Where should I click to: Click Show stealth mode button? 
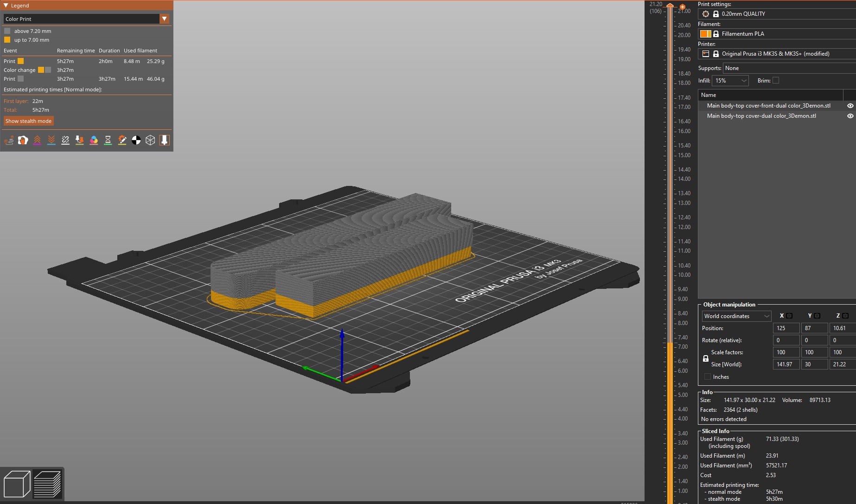point(29,121)
